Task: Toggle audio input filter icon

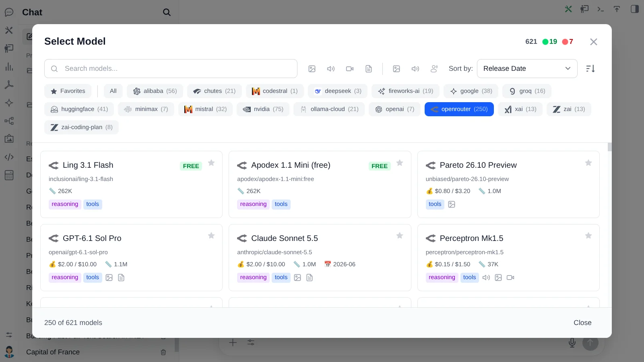Action: (x=331, y=69)
